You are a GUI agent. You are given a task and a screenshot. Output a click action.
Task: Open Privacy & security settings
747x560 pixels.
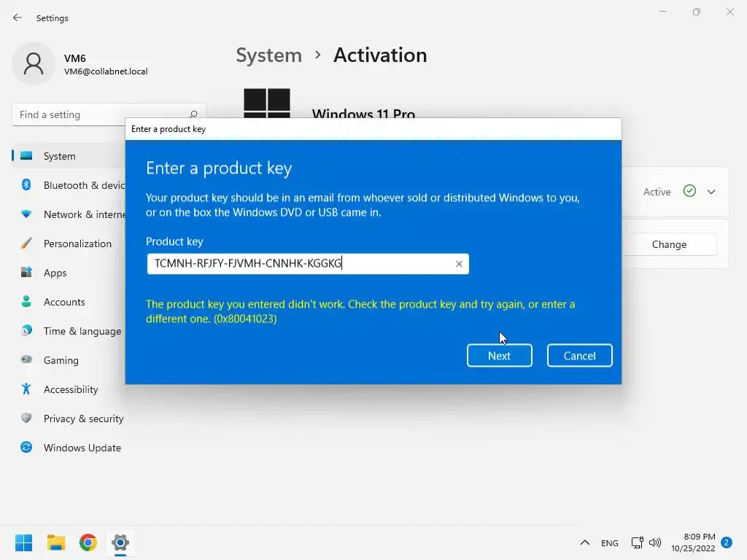tap(69, 419)
